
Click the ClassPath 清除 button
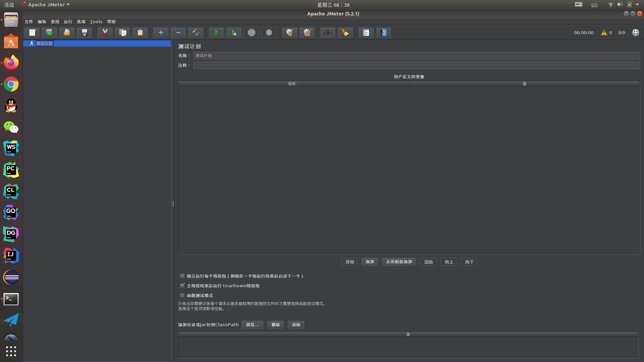(296, 325)
